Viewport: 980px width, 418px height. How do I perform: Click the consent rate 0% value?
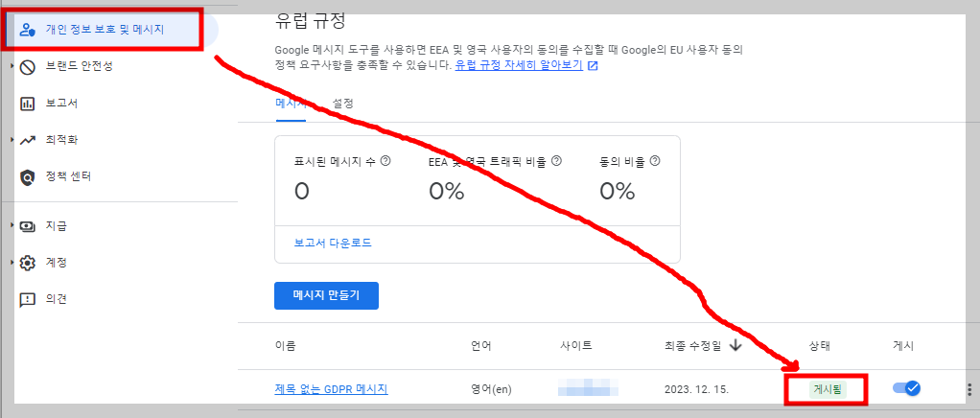[x=617, y=191]
